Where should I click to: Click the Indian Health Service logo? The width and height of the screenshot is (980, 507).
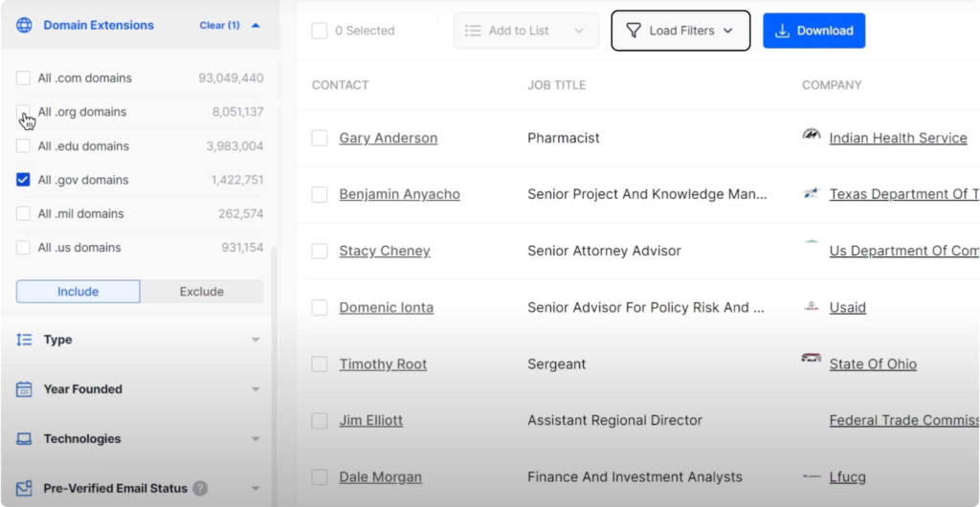point(812,136)
